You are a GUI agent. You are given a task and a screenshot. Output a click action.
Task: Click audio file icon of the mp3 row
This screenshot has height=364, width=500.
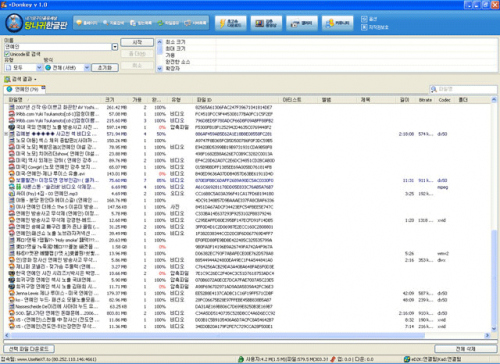12,194
